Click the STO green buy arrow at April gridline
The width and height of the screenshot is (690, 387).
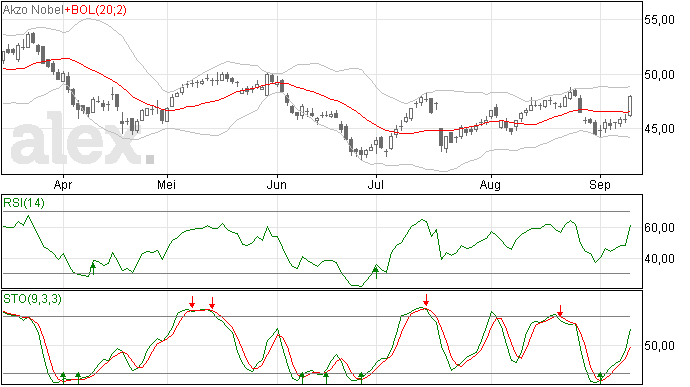[x=63, y=377]
